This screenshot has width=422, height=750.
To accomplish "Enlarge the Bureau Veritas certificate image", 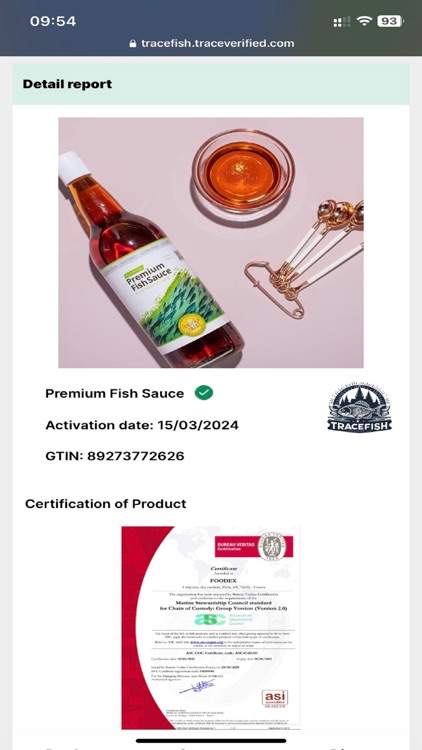I will [x=211, y=628].
